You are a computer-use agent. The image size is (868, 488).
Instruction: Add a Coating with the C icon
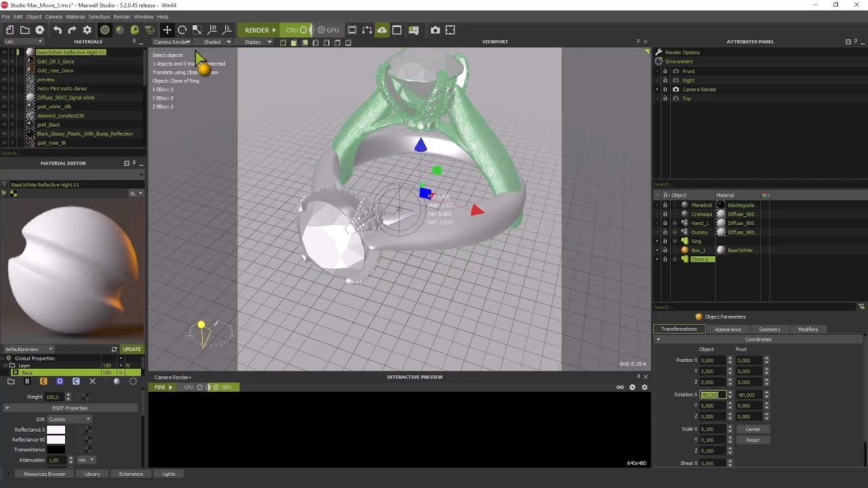pos(76,382)
